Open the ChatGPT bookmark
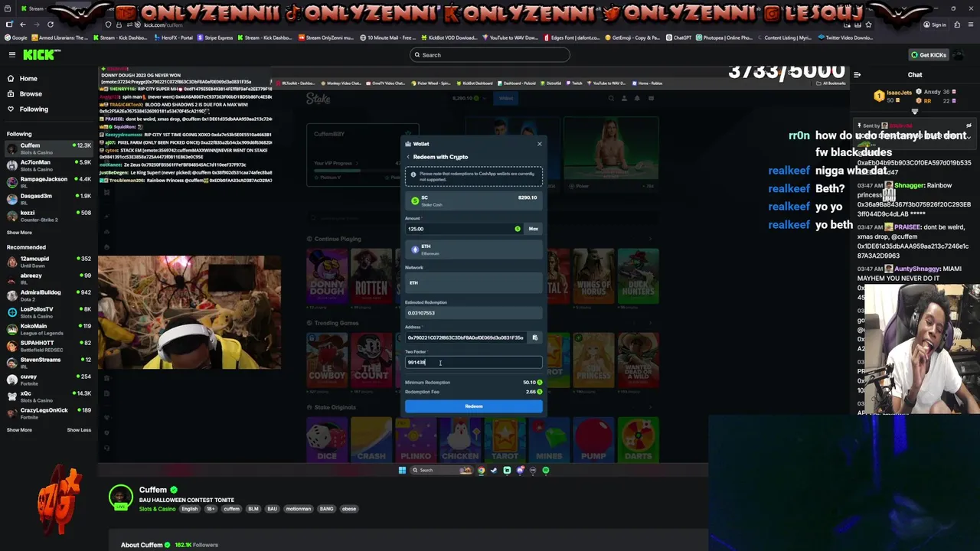This screenshot has width=980, height=551. click(679, 37)
